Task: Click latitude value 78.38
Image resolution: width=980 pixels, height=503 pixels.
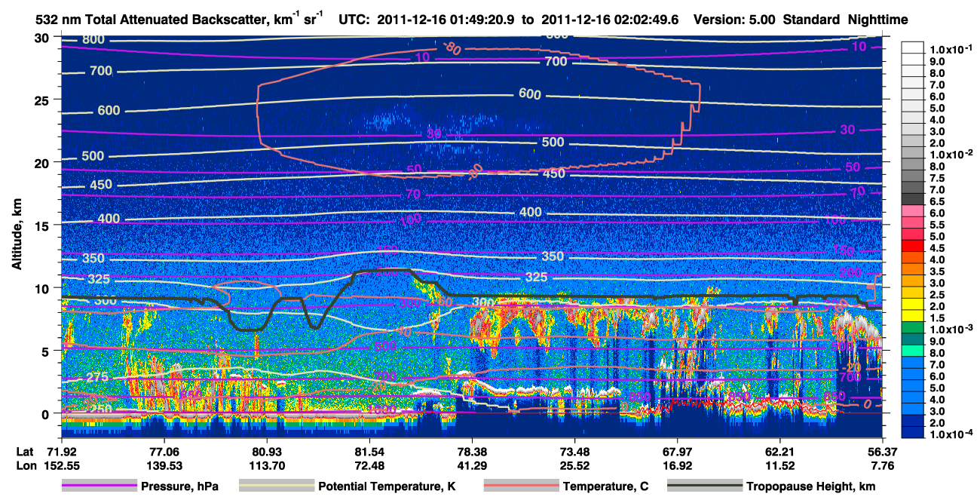Action: pos(472,451)
